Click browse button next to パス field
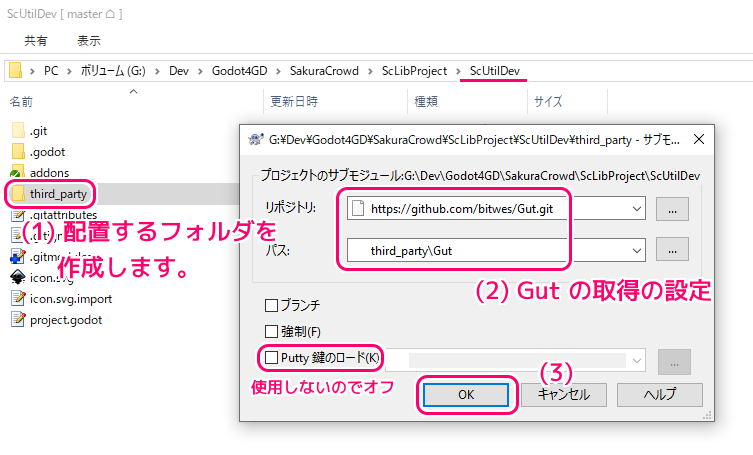This screenshot has width=753, height=455. pyautogui.click(x=672, y=249)
